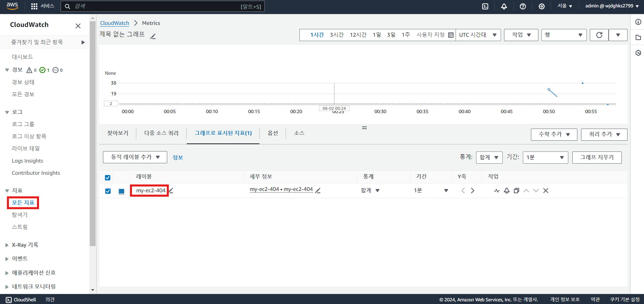Expand the 애플리케이션 신호 section
Image resolution: width=644 pixels, height=304 pixels.
(x=7, y=273)
